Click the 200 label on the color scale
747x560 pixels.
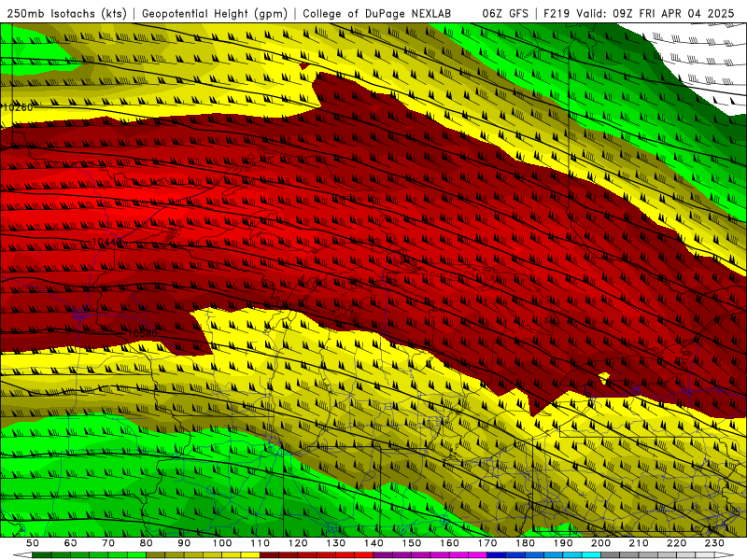pos(600,543)
